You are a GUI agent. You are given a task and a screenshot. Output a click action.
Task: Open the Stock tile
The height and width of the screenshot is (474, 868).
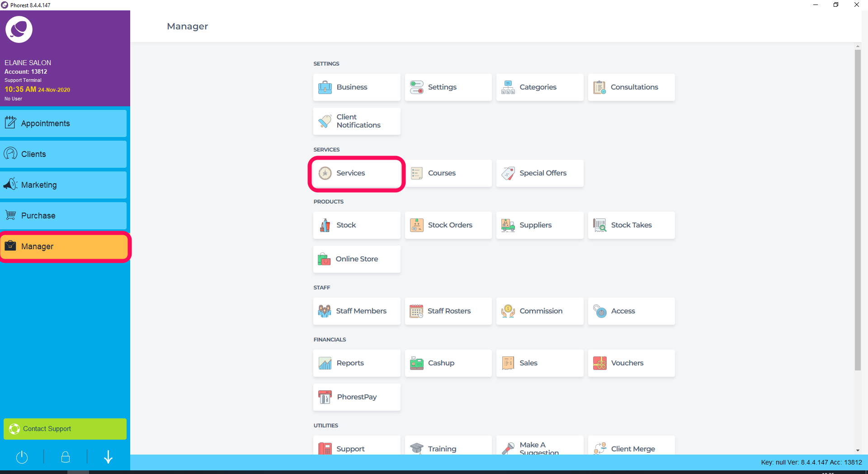coord(357,225)
